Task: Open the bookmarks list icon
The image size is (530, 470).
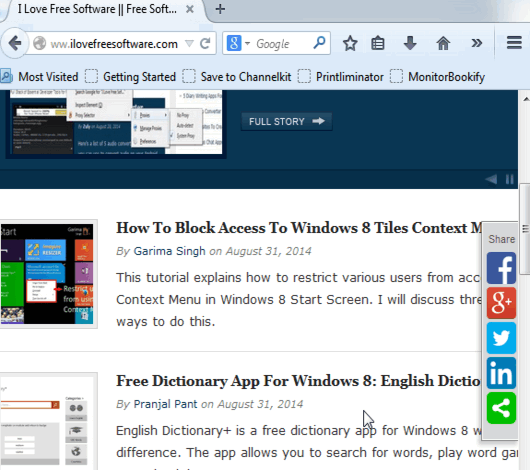Action: click(378, 43)
